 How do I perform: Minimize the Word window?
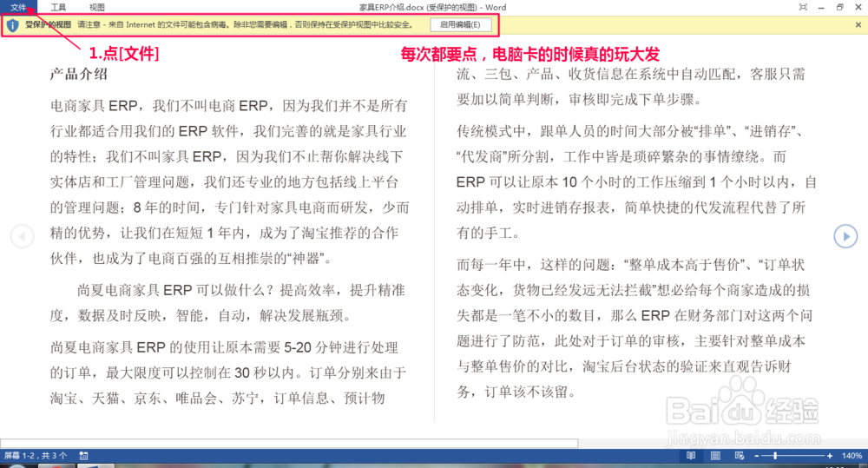click(821, 7)
